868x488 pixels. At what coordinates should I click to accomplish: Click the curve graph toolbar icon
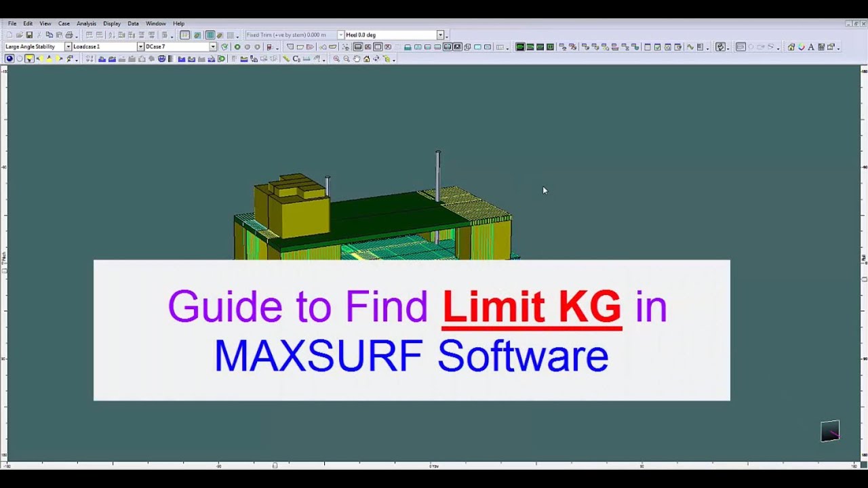point(690,47)
